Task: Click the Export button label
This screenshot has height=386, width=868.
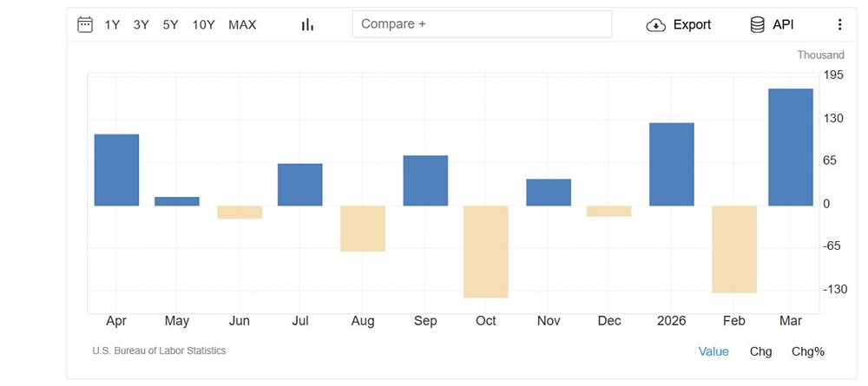Action: point(692,24)
